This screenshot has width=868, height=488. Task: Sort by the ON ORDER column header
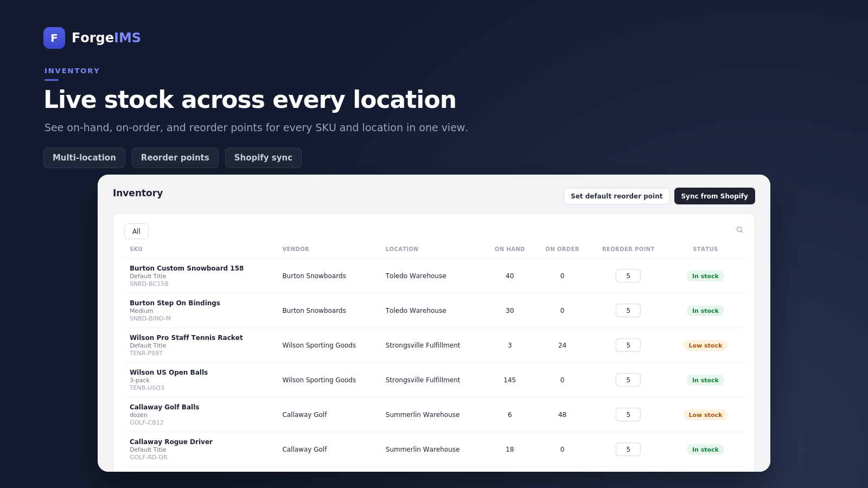562,249
